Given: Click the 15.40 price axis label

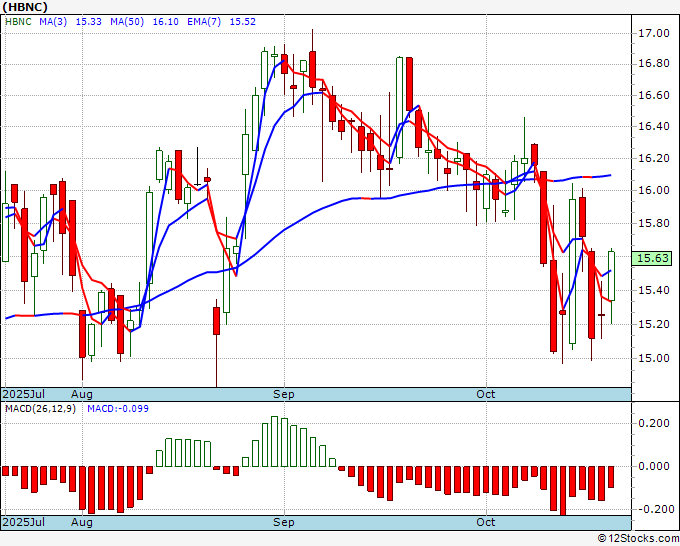Looking at the screenshot, I should [x=654, y=290].
